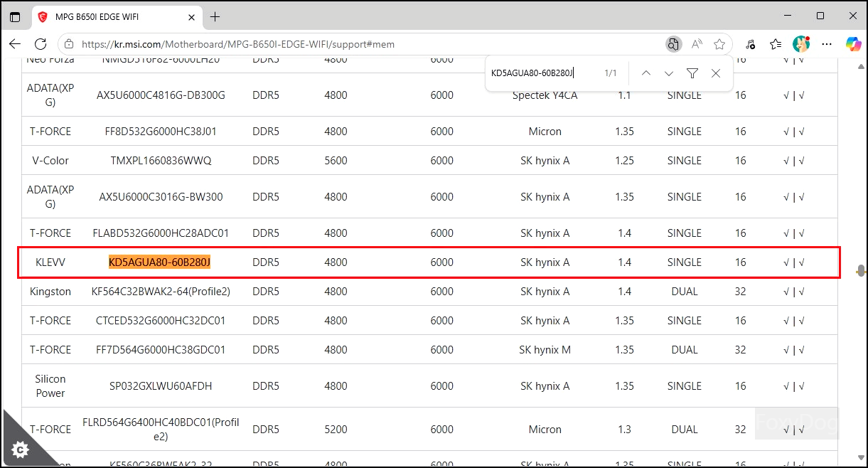Viewport: 868px width, 468px height.
Task: Click the address bar URL
Action: click(238, 44)
